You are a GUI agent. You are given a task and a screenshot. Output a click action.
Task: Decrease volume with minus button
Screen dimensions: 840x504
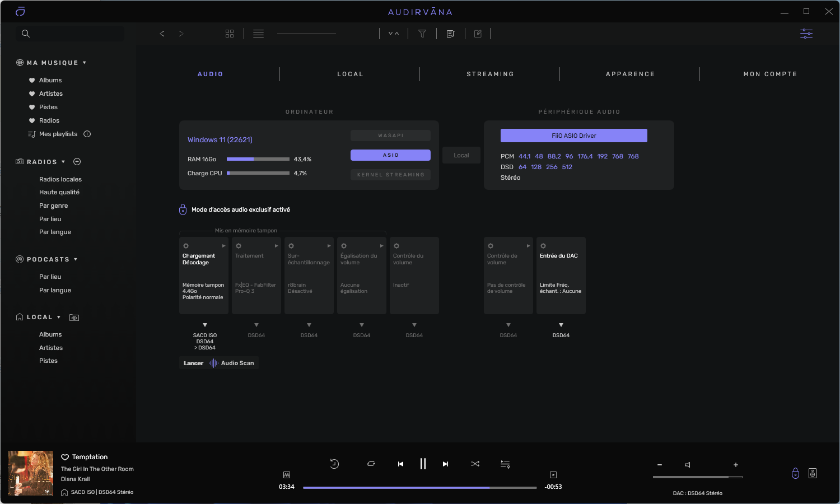(660, 465)
